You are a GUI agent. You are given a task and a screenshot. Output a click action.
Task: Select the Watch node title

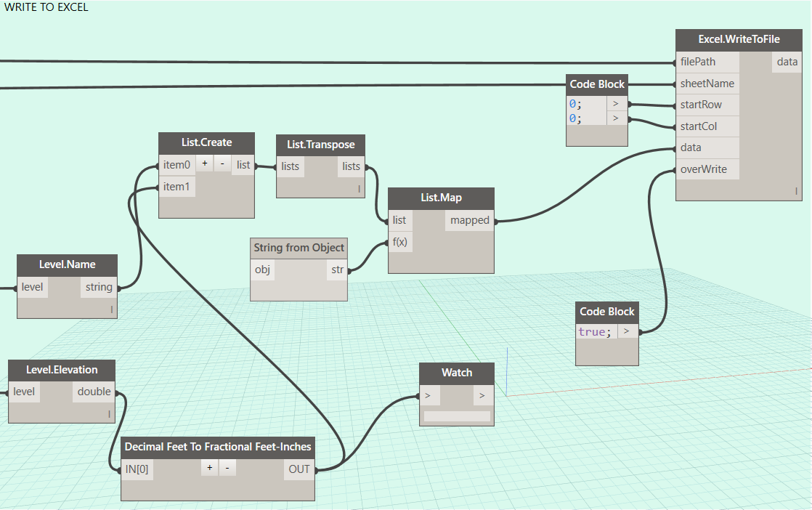[x=457, y=373]
